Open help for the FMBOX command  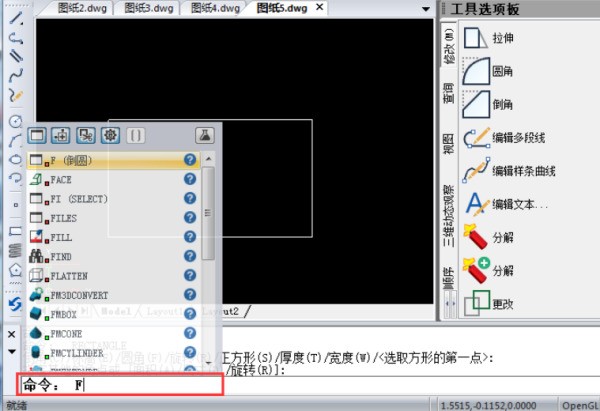point(190,314)
